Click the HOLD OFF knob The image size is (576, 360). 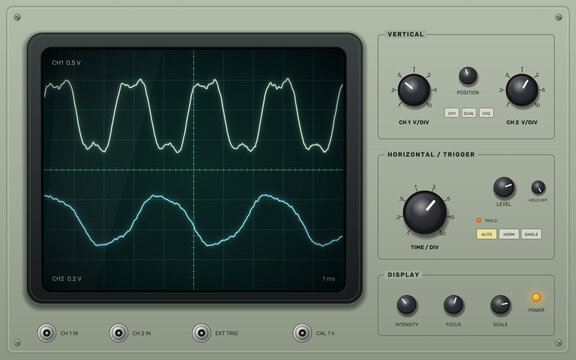[538, 187]
